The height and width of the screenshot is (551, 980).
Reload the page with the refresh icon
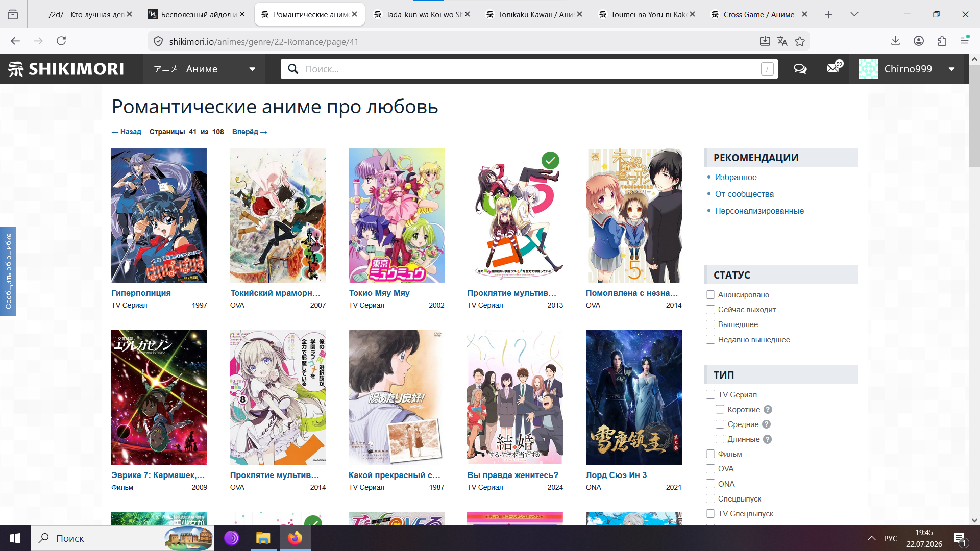pos(61,41)
